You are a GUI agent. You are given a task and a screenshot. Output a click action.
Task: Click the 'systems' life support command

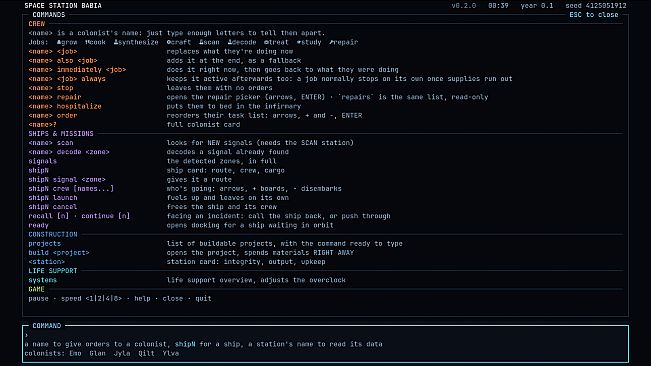click(x=42, y=280)
